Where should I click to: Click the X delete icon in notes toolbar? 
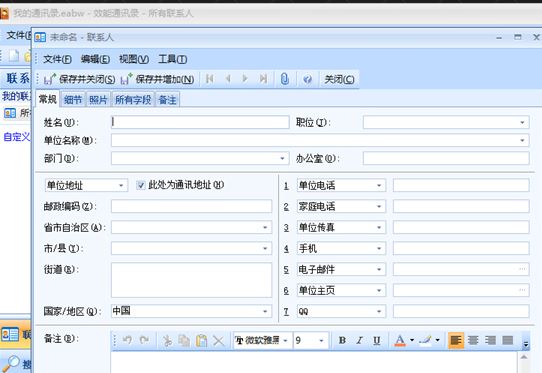tap(218, 341)
